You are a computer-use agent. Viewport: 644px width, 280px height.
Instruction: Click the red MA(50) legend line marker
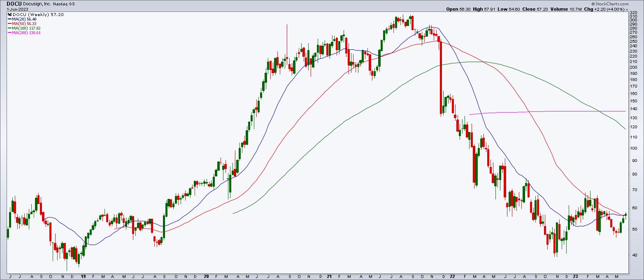pos(9,23)
